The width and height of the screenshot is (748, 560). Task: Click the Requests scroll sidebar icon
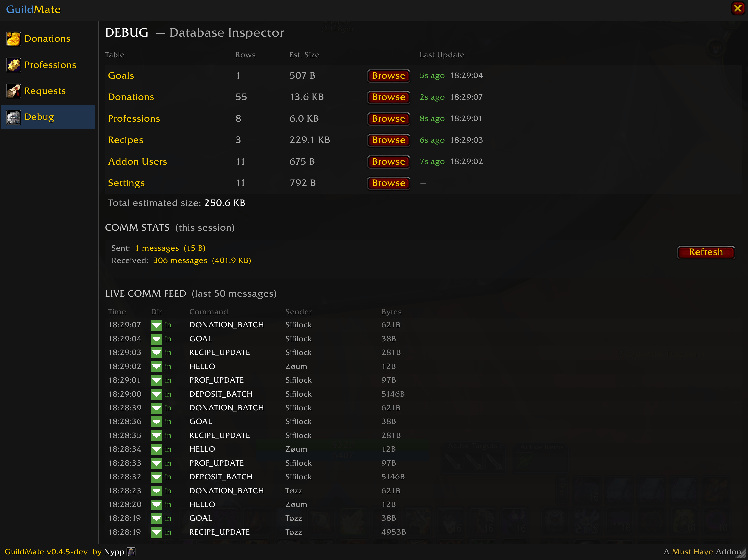click(x=14, y=91)
